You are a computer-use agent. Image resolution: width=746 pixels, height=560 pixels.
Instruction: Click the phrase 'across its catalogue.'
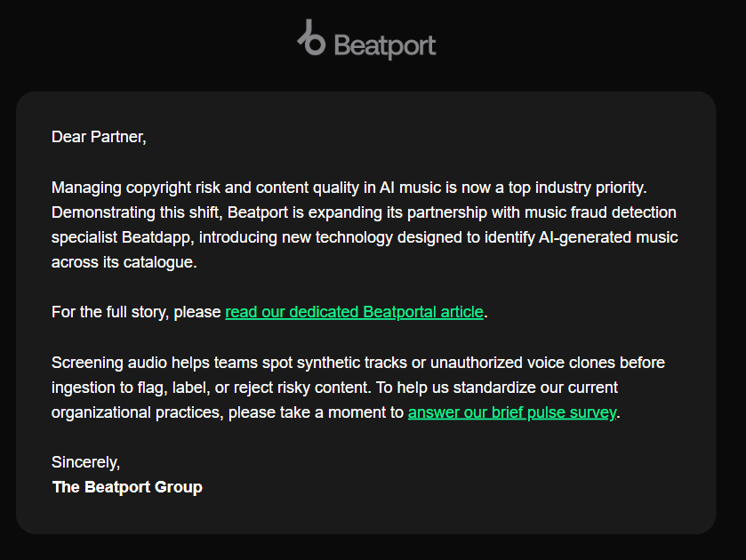click(x=124, y=262)
